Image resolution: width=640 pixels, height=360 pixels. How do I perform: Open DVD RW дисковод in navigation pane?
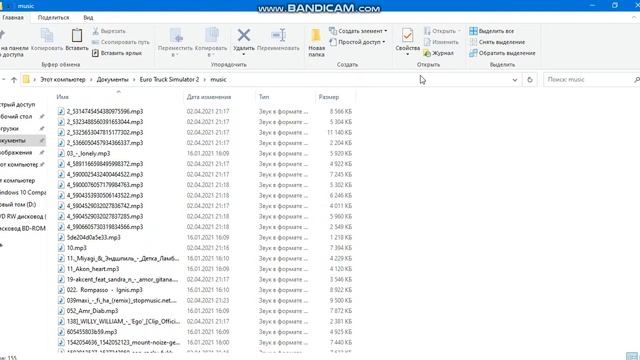pyautogui.click(x=23, y=216)
